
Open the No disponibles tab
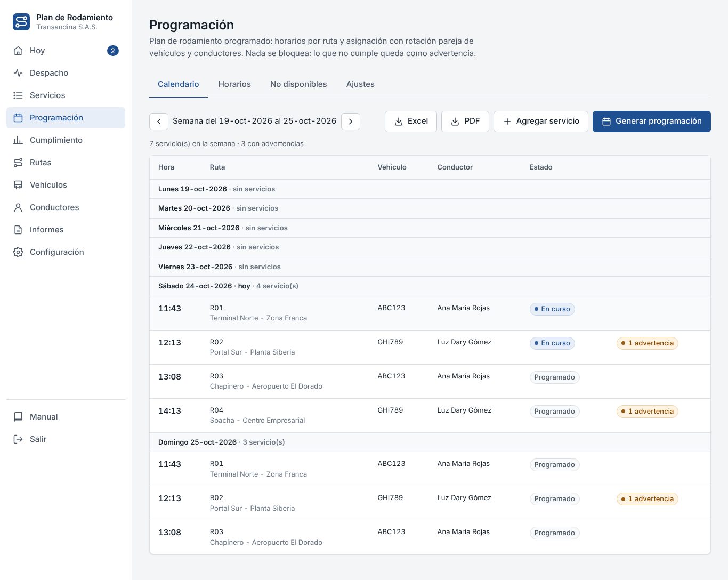[298, 84]
